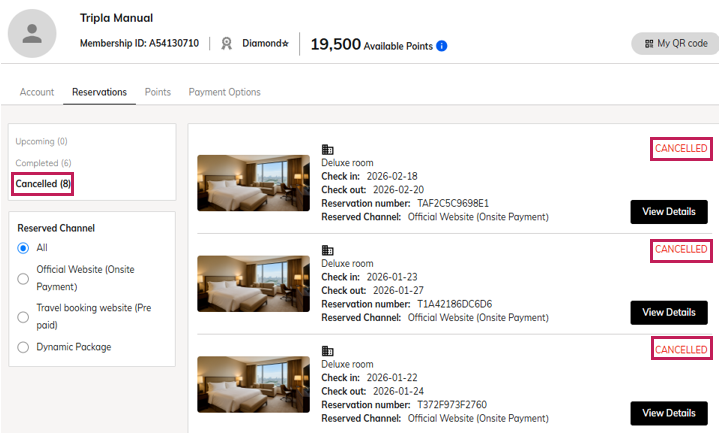View Details for reservation T1A42186DC6D6
The width and height of the screenshot is (727, 433).
[668, 313]
